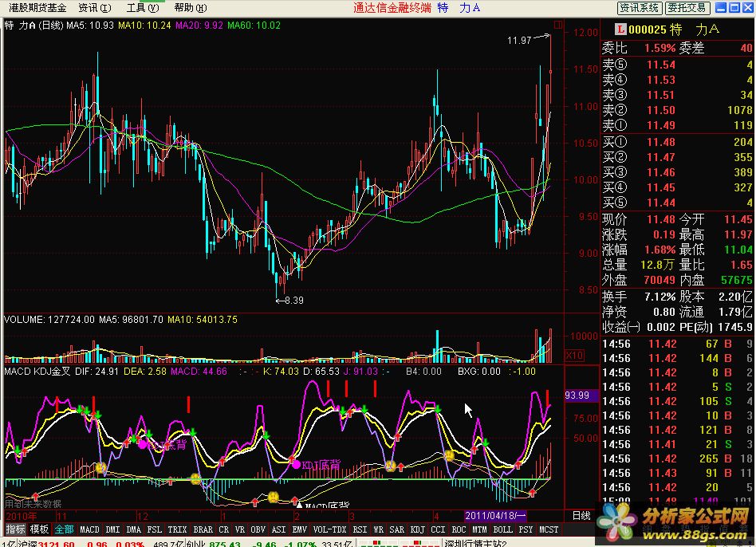Select the CR indicator tab
756x547 pixels.
tap(224, 529)
